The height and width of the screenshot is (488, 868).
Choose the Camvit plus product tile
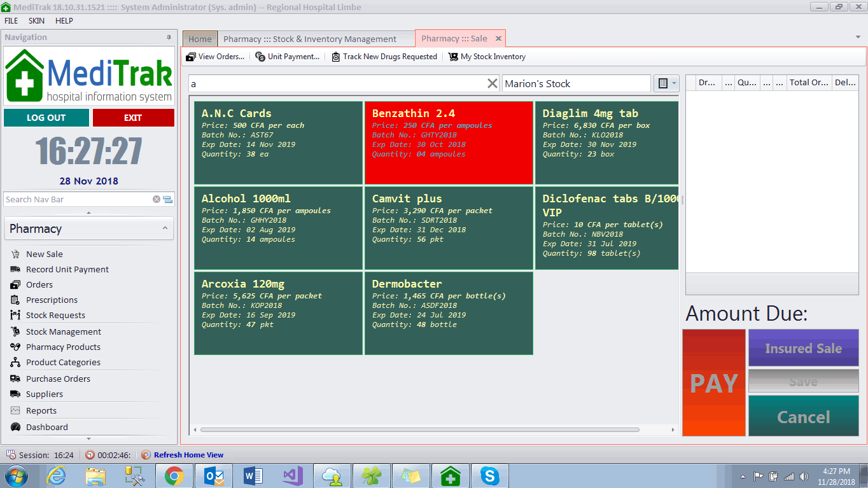(x=449, y=228)
